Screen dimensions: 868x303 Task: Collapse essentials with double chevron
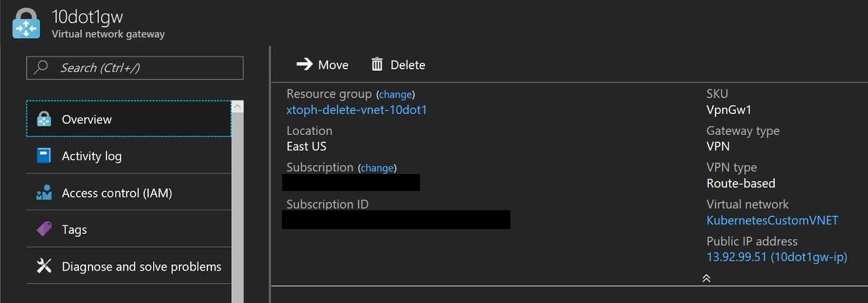coord(706,278)
